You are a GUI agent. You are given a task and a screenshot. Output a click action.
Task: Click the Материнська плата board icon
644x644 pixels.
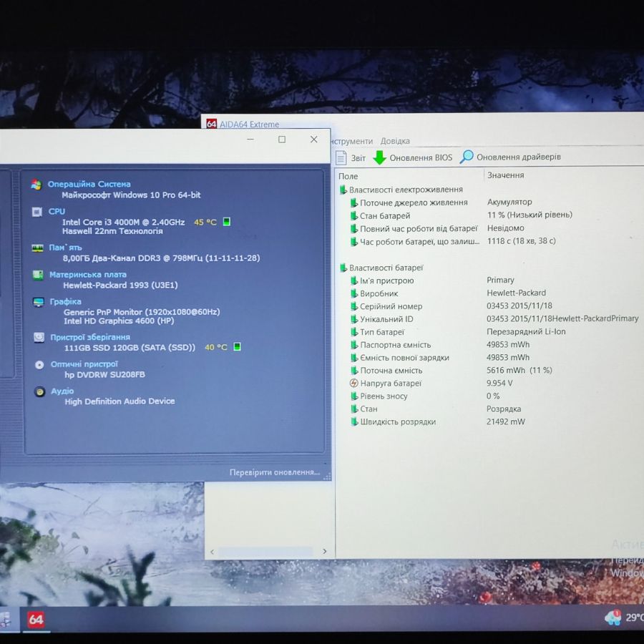pos(38,275)
